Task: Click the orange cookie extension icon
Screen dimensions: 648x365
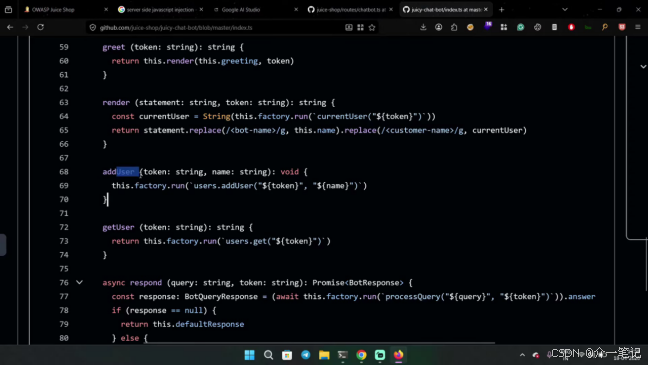Action: (470, 27)
